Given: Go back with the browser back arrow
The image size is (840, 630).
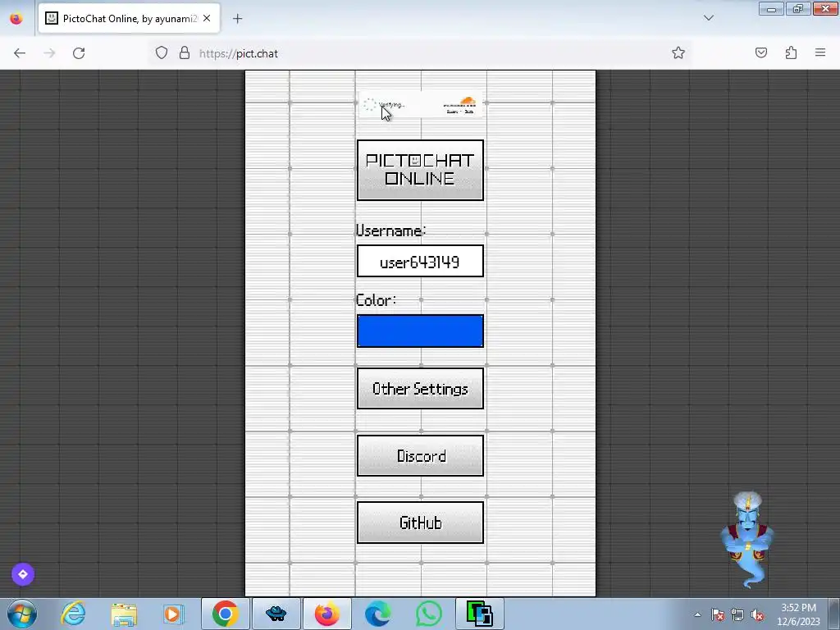Looking at the screenshot, I should (x=20, y=53).
